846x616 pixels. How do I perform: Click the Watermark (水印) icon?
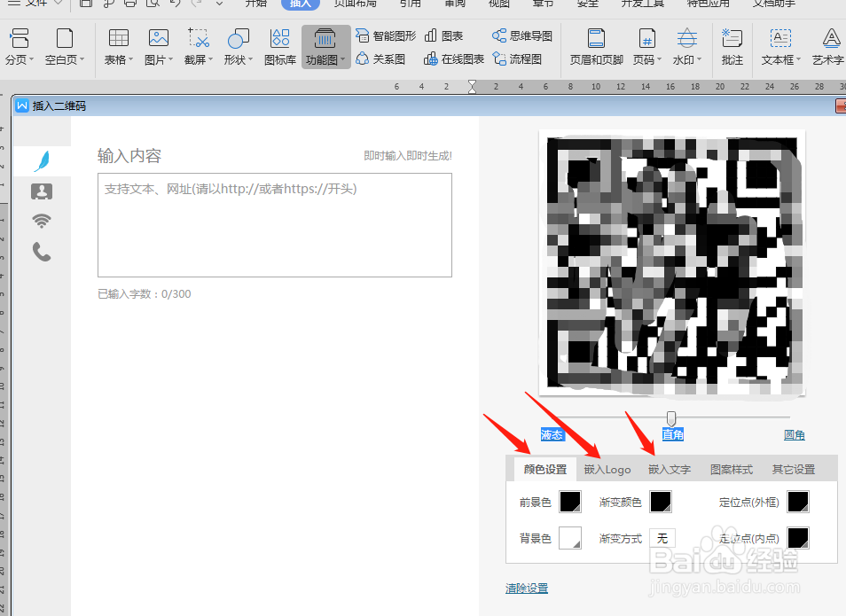tap(687, 39)
